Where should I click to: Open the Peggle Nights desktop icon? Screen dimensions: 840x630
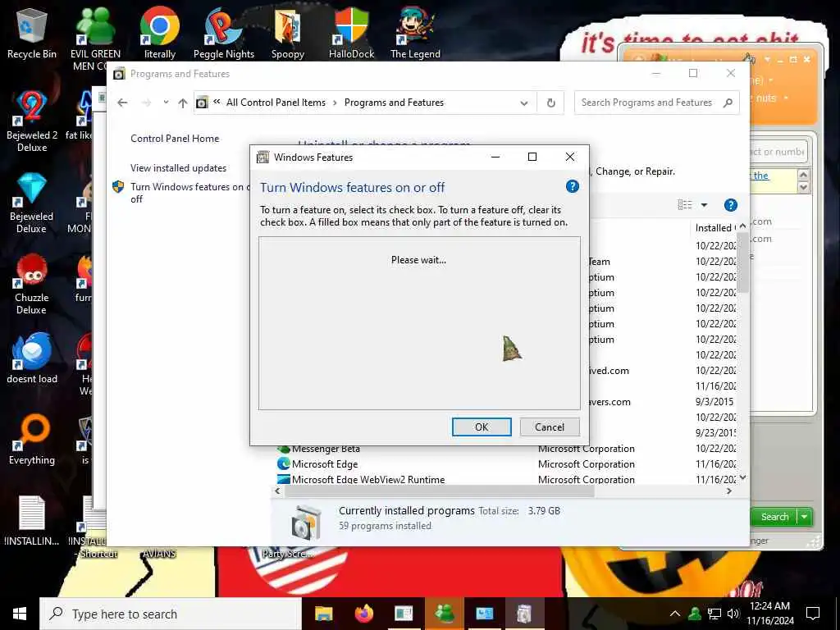pos(223,32)
